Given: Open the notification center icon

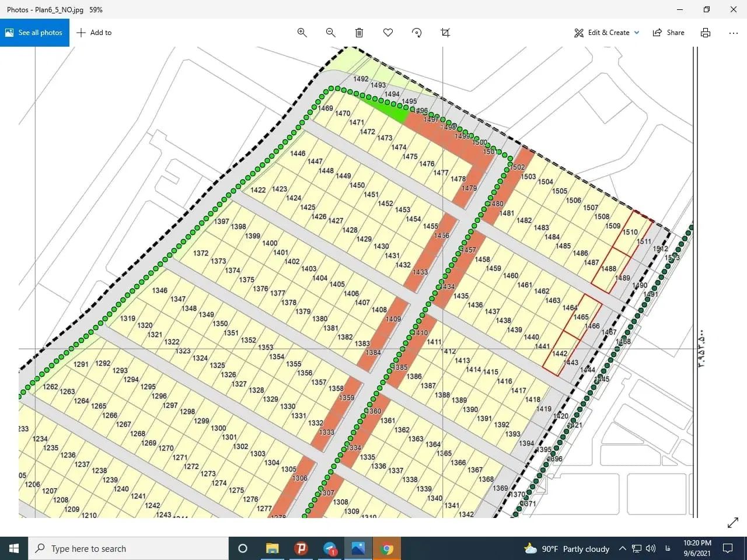Looking at the screenshot, I should 728,548.
